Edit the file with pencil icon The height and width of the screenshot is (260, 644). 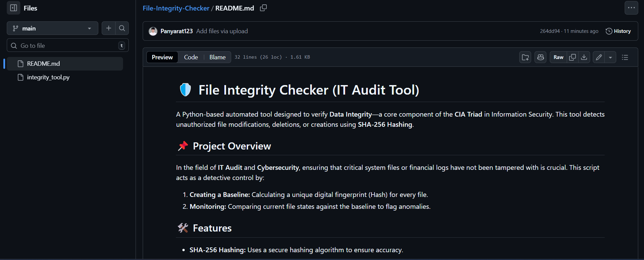(x=599, y=57)
